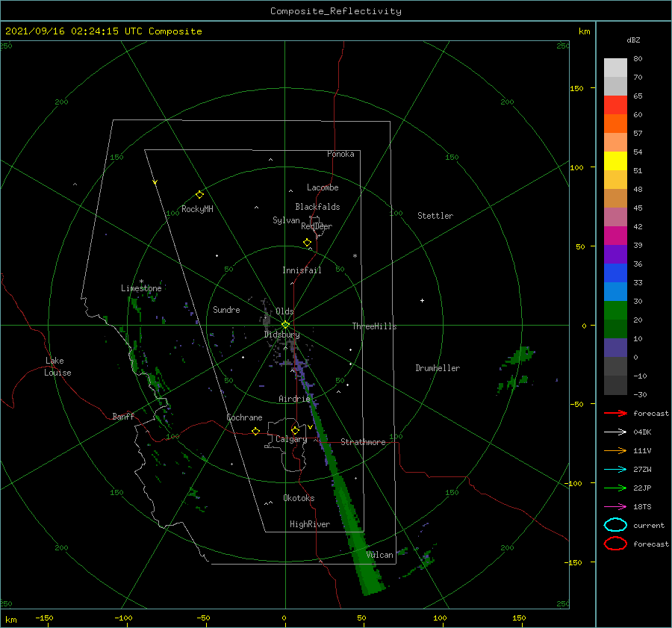This screenshot has width=672, height=628.
Task: Select the yellow diamond marker below RedDeer
Action: 307,243
